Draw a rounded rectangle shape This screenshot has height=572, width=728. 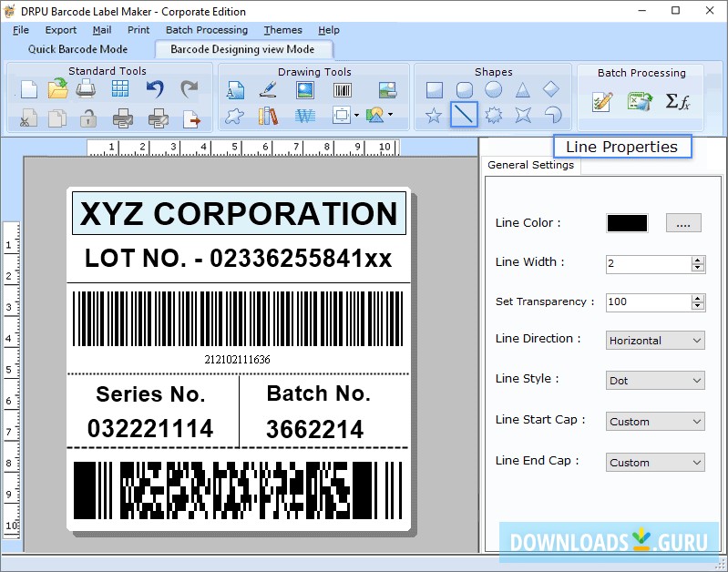click(x=465, y=89)
